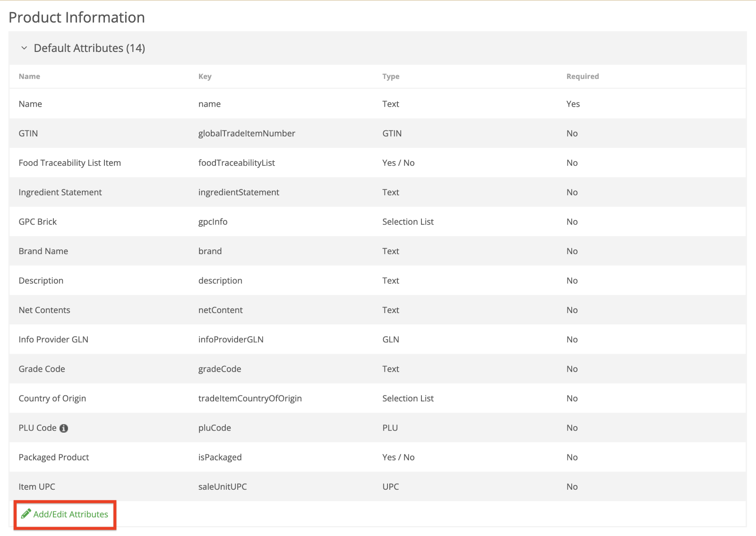
Task: Click the PLU Code info icon
Action: coord(64,428)
